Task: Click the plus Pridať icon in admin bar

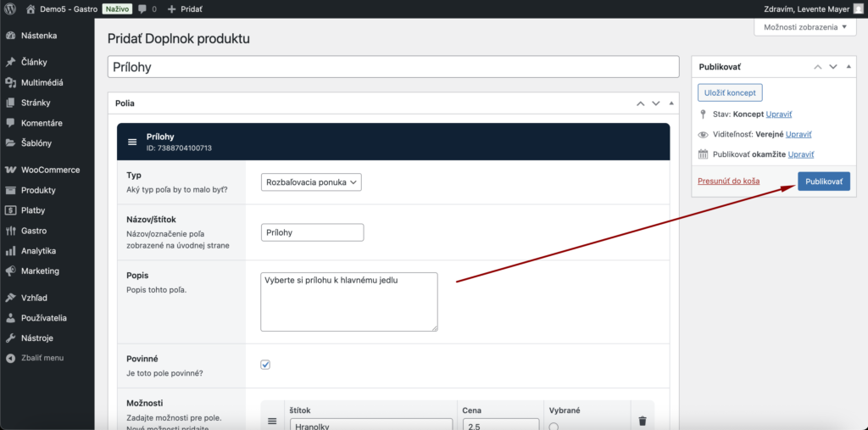Action: click(172, 8)
